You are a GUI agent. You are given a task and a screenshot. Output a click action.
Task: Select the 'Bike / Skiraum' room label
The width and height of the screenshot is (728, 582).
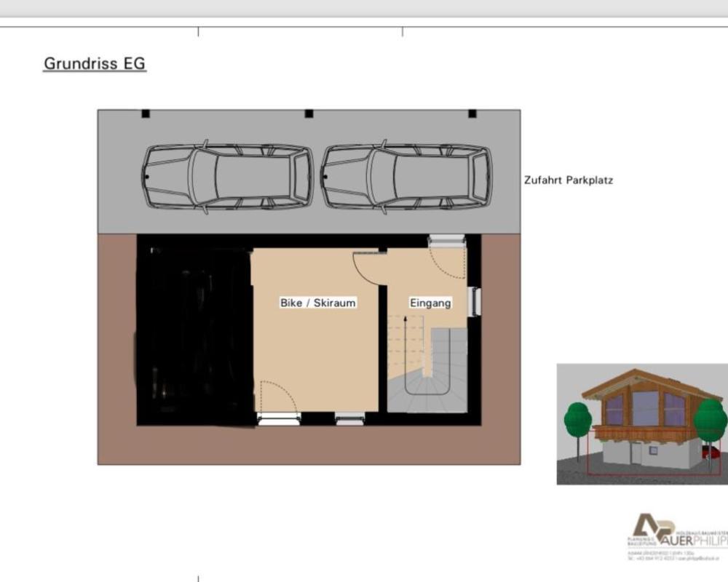[x=318, y=303]
